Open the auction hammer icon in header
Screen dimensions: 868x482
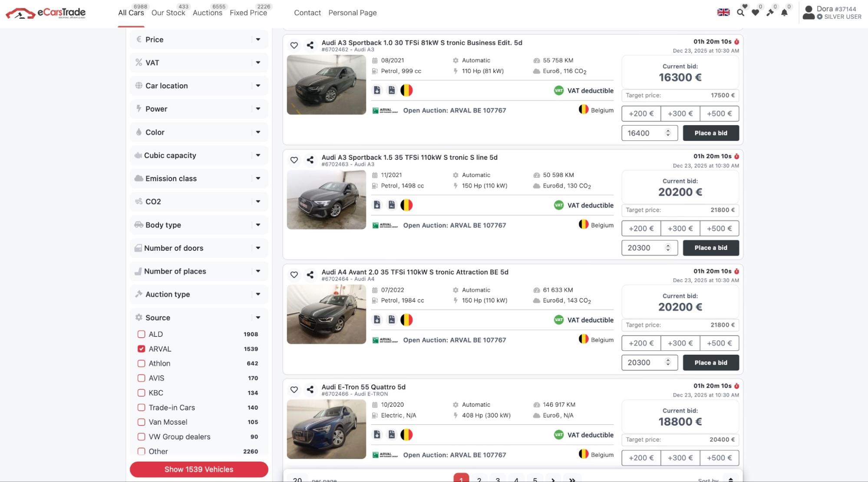pyautogui.click(x=770, y=13)
